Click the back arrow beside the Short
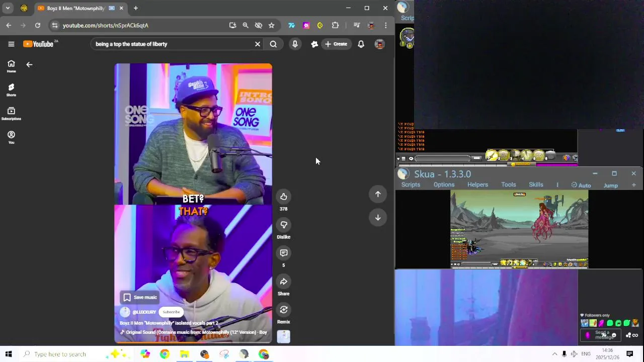644x362 pixels. point(29,64)
